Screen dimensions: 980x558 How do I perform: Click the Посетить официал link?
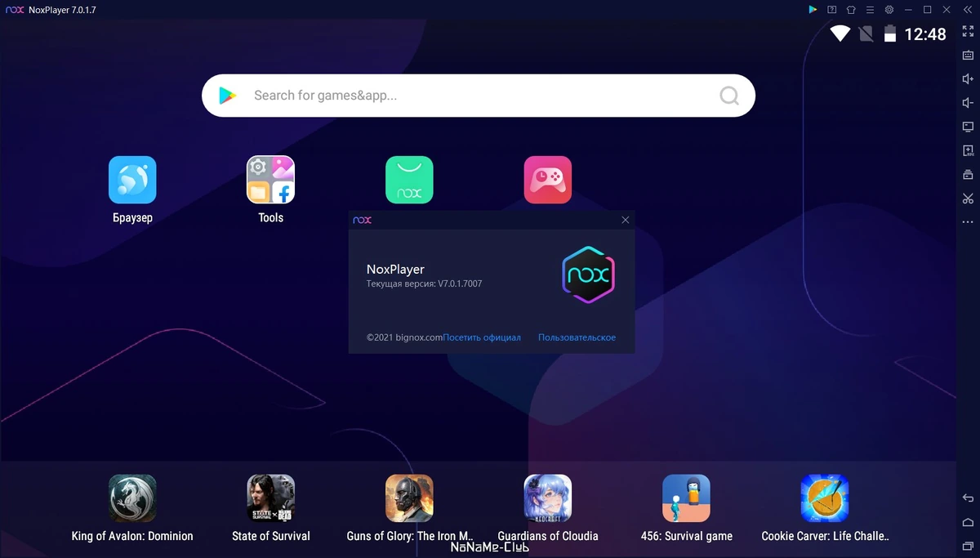[482, 337]
